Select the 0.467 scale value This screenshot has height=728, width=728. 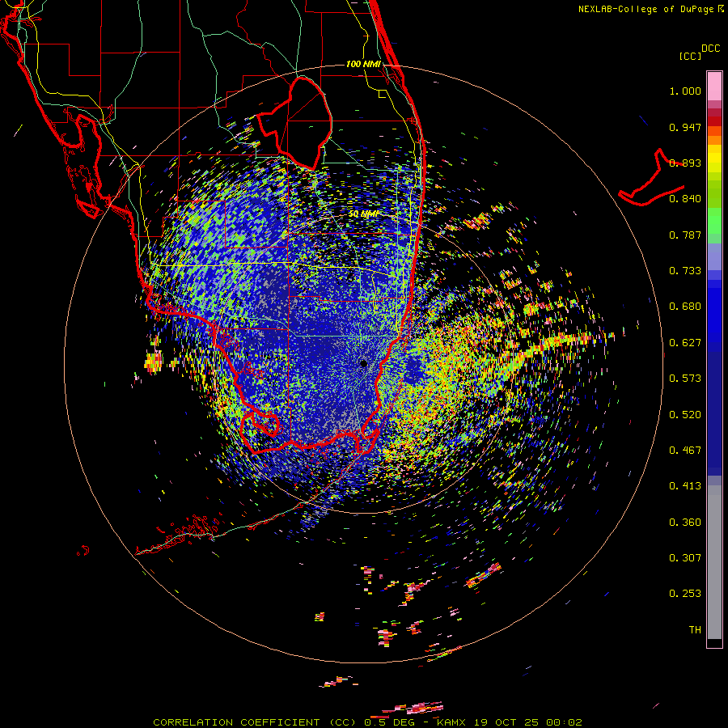(685, 451)
